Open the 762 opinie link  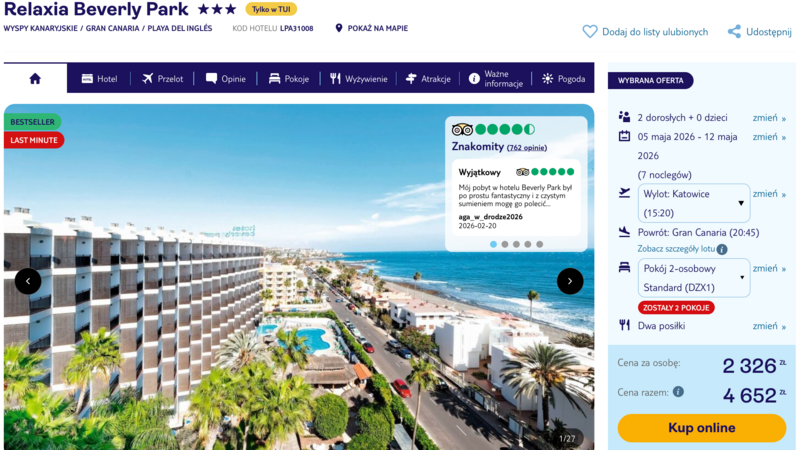tap(527, 148)
